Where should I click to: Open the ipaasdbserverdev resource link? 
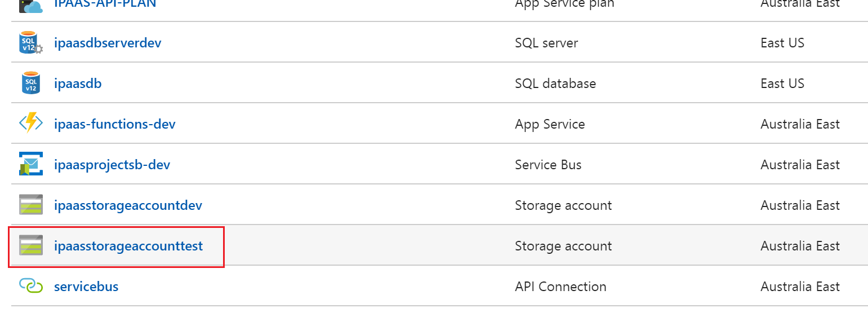pyautogui.click(x=108, y=43)
